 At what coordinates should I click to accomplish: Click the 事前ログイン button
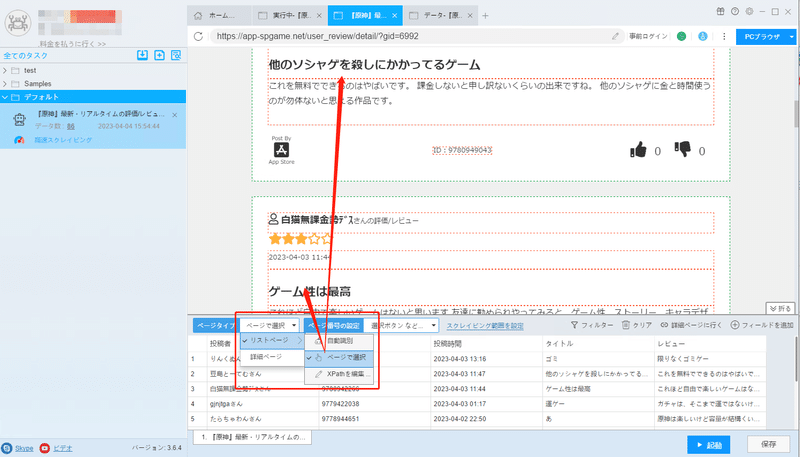click(648, 36)
